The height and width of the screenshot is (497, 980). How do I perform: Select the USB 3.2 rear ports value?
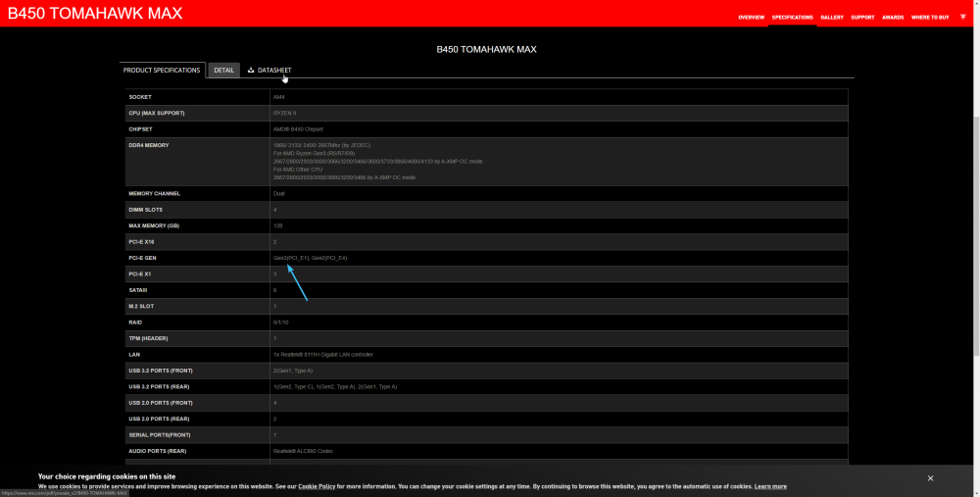click(x=335, y=387)
